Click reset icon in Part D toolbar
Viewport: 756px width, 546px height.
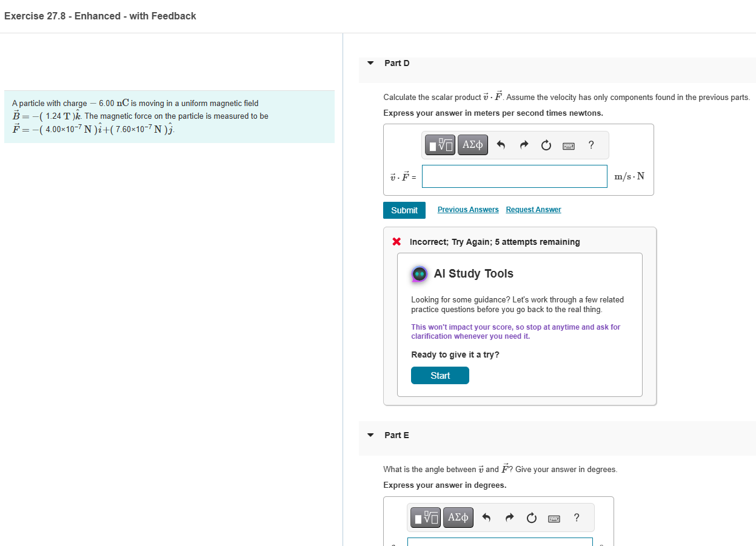(x=546, y=145)
